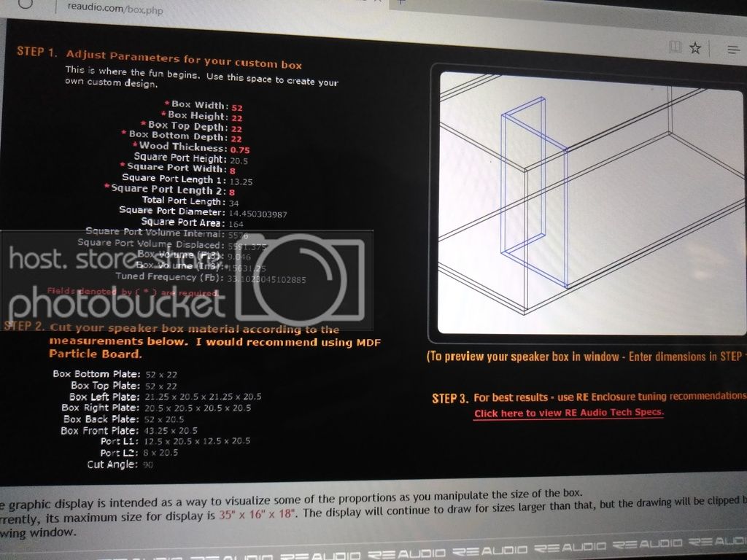Open the browser hub menu icon
The height and width of the screenshot is (560, 747).
point(734,50)
